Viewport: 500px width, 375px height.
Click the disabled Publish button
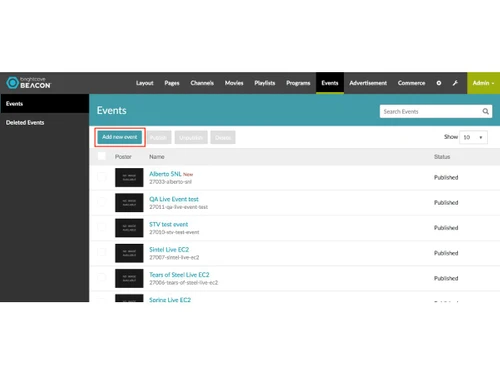[x=159, y=137]
